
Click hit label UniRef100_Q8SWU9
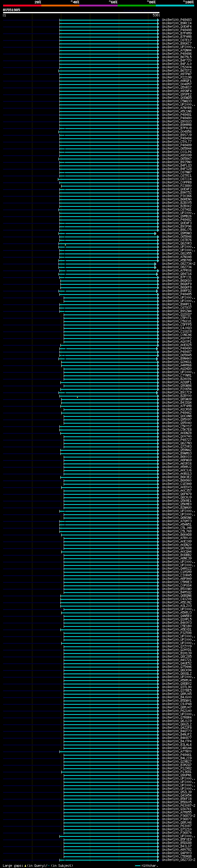tap(177, 399)
